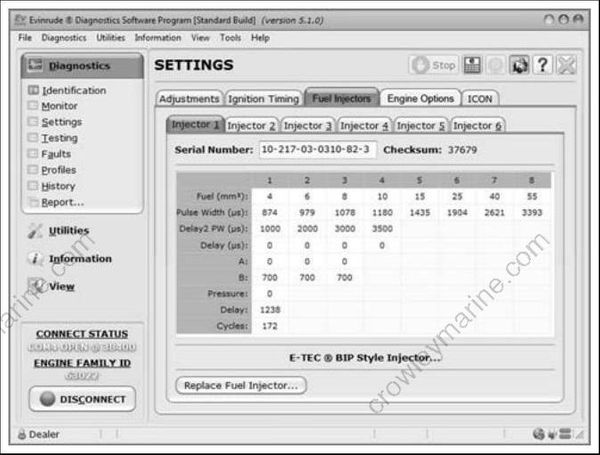600x455 pixels.
Task: Click the Diagnostics panel header icon
Action: tap(35, 65)
